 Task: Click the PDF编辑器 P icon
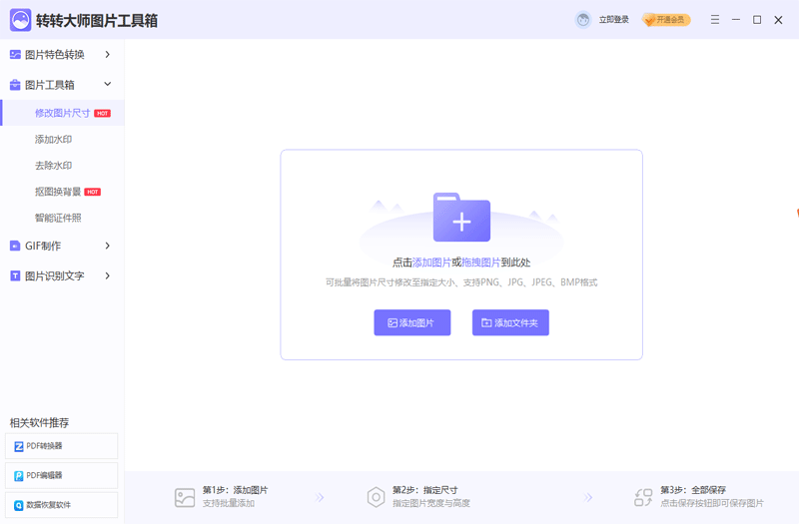(x=19, y=476)
